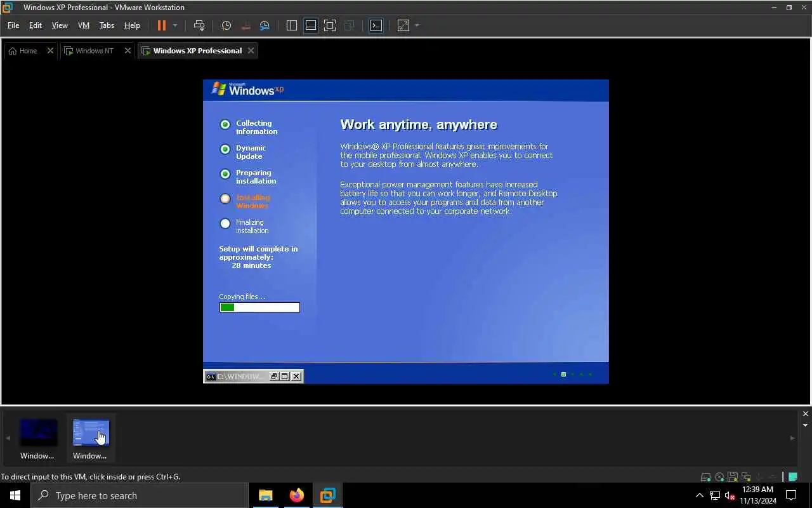Image resolution: width=812 pixels, height=508 pixels.
Task: Click the sound card status icon
Action: (x=759, y=477)
